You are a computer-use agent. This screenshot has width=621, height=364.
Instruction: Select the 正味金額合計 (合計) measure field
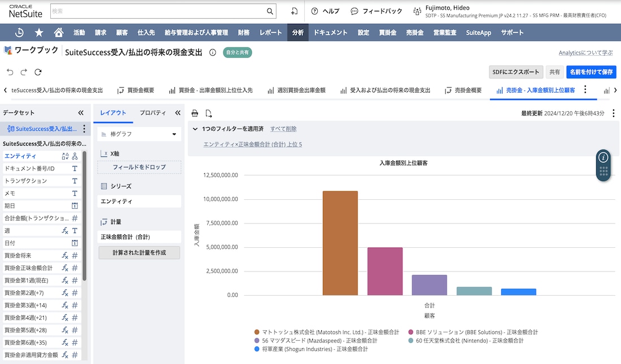coord(139,237)
